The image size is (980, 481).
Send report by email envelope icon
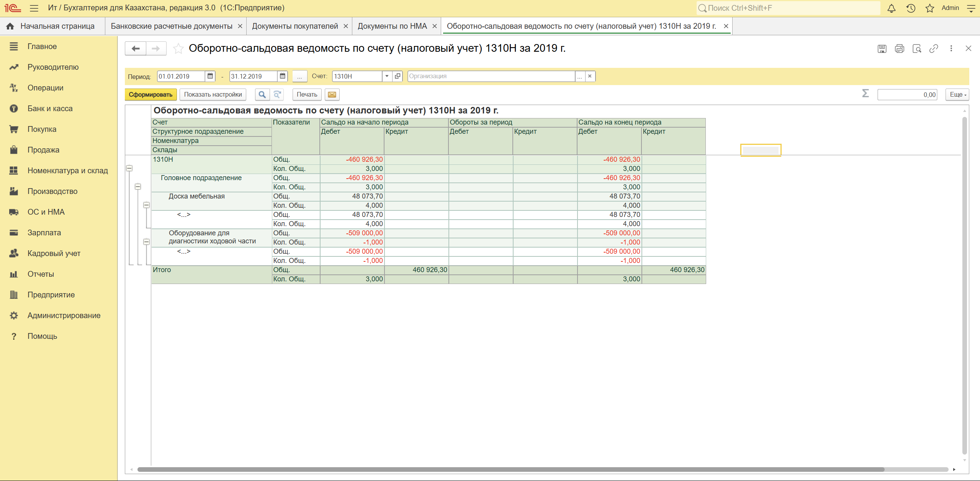pyautogui.click(x=332, y=95)
